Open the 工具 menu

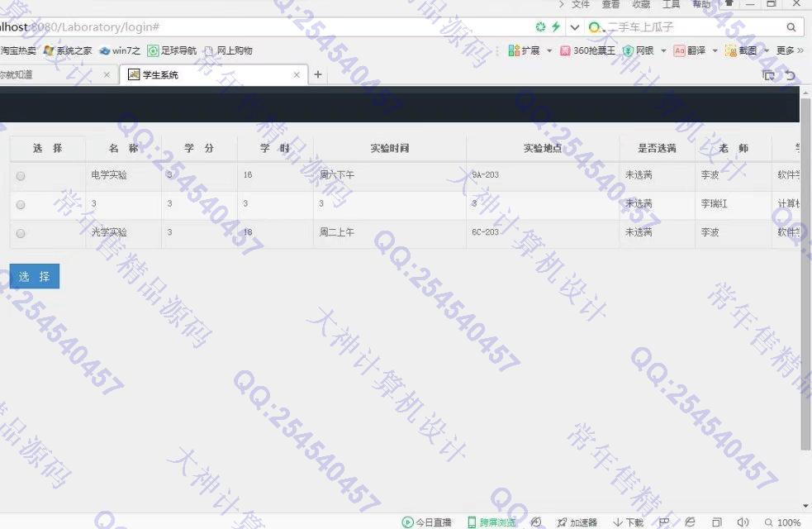click(671, 5)
